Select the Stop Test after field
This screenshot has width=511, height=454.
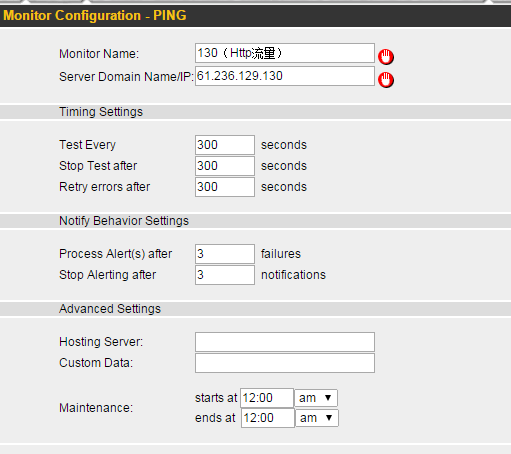pyautogui.click(x=225, y=166)
